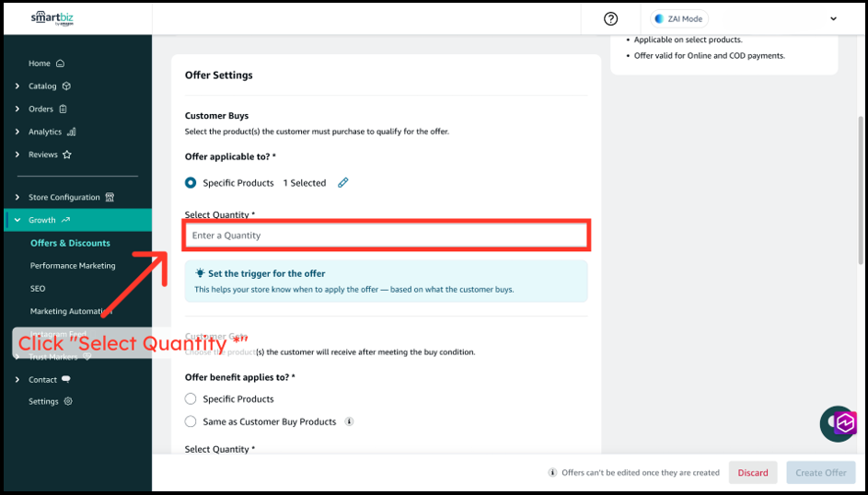
Task: Click the pencil edit icon beside 1 Selected
Action: click(x=342, y=183)
